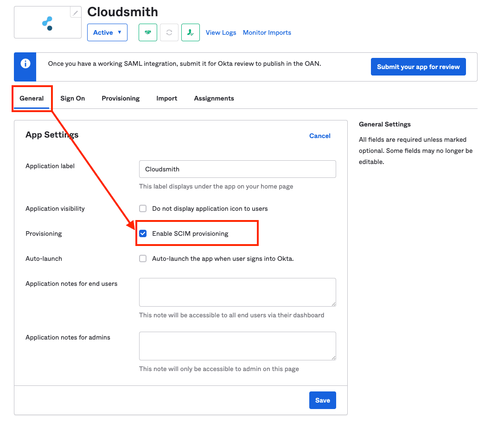The height and width of the screenshot is (422, 504).
Task: Select the Assignments tab
Action: [214, 98]
